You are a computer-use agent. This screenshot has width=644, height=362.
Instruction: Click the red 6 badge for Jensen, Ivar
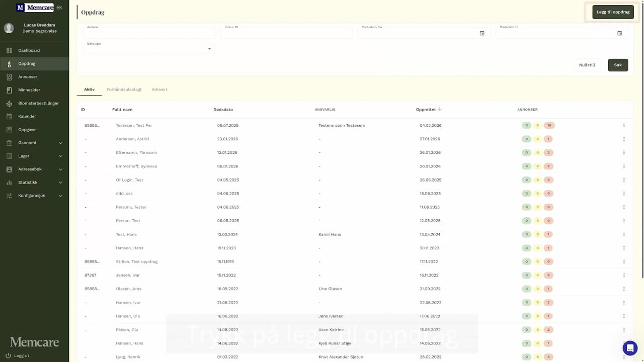[549, 275]
